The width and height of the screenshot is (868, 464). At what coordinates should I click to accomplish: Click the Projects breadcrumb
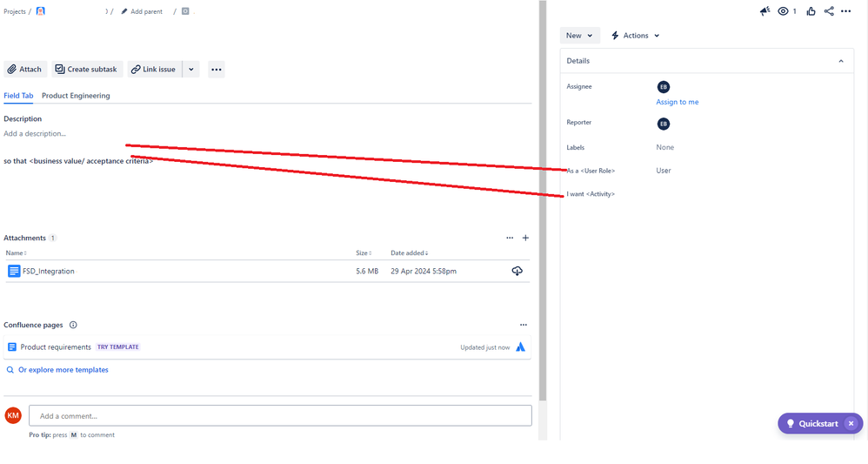15,11
